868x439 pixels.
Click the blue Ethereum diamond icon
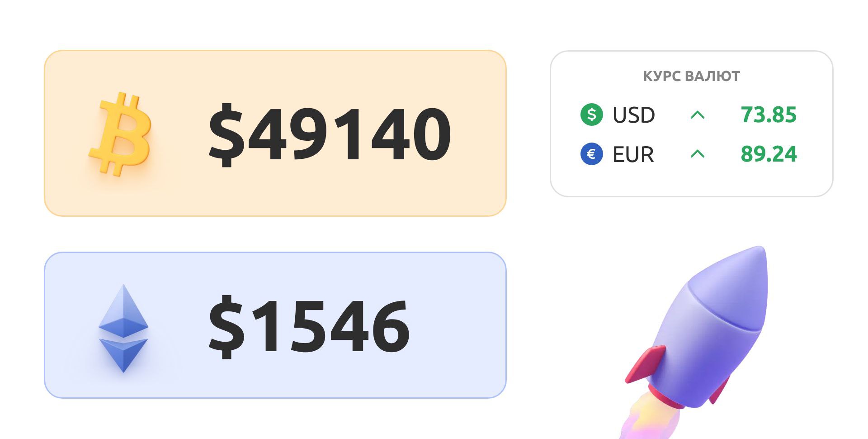coord(123,328)
